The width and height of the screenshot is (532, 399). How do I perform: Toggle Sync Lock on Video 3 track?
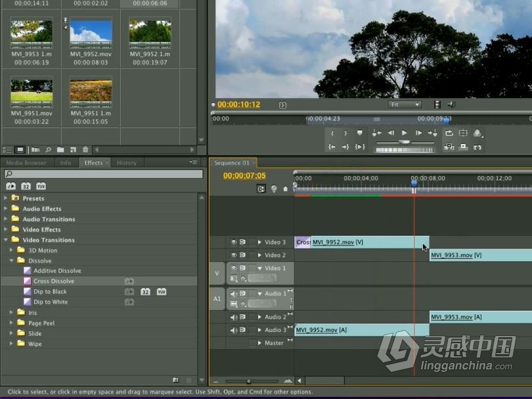point(242,242)
